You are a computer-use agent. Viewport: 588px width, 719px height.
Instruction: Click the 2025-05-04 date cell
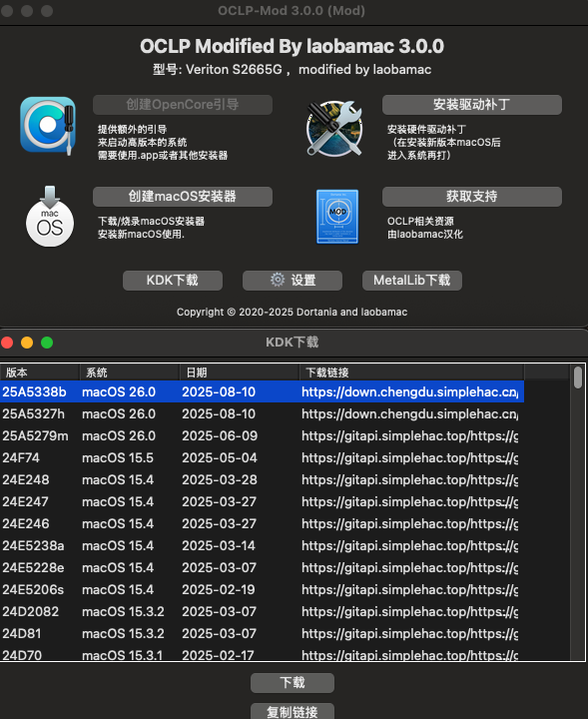[220, 458]
